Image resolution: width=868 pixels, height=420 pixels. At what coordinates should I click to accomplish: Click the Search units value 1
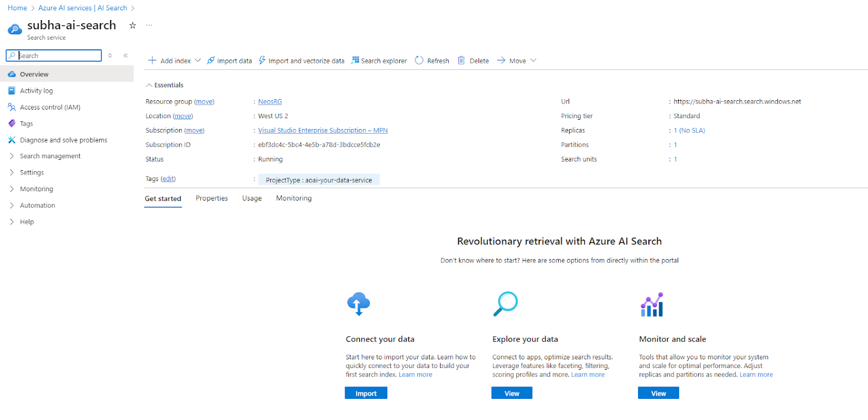pos(675,159)
